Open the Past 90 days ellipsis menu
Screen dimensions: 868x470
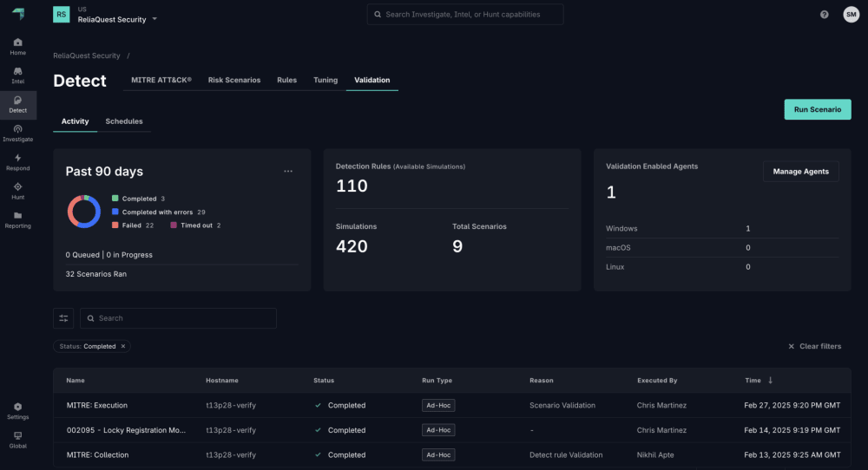[288, 172]
